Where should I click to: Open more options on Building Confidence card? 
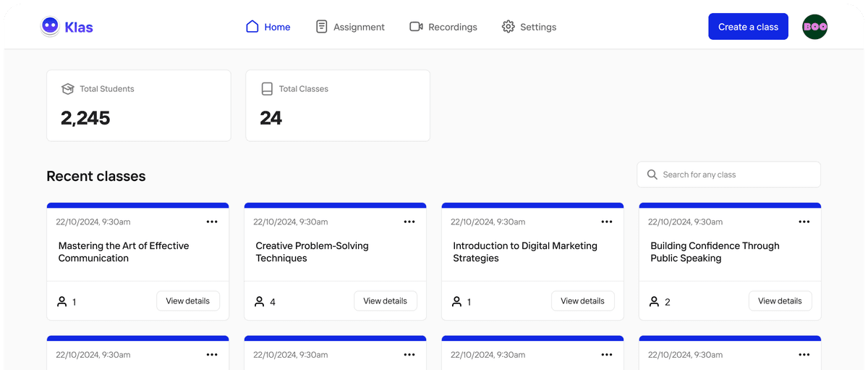pyautogui.click(x=804, y=222)
